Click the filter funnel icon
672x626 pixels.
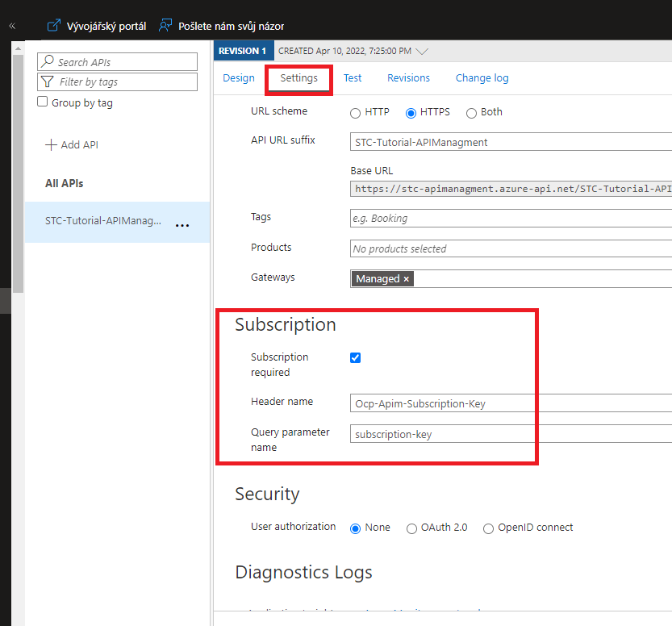(48, 81)
